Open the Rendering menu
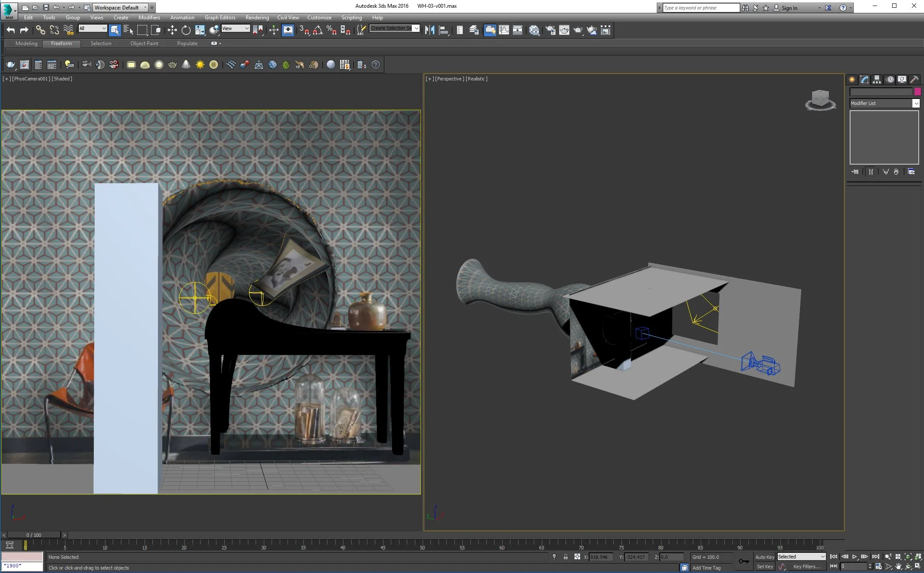This screenshot has width=924, height=573. click(x=257, y=18)
